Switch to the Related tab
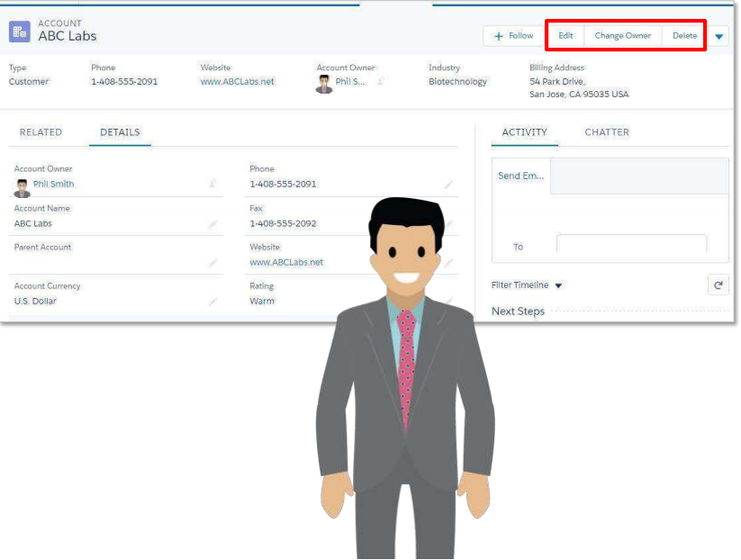741x560 pixels. [x=41, y=132]
